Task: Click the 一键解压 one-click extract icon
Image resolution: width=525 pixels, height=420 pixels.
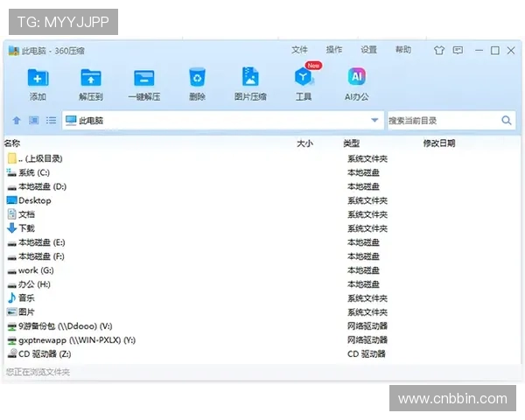Action: 144,78
